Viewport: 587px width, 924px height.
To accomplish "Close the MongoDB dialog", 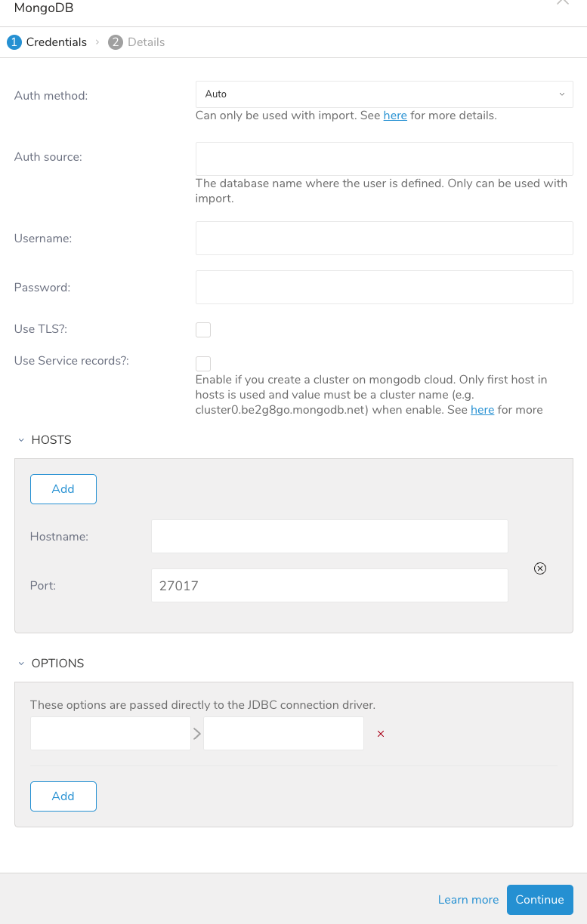I will (562, 2).
